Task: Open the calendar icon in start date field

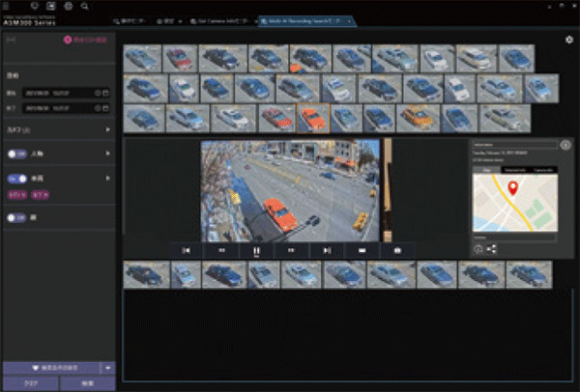Action: (105, 93)
